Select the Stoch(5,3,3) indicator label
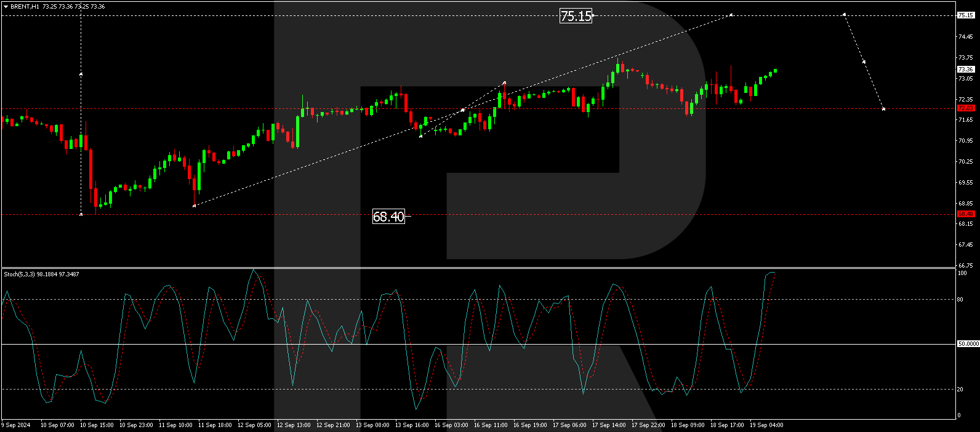Screen dimensions: 980x432 [x=19, y=274]
